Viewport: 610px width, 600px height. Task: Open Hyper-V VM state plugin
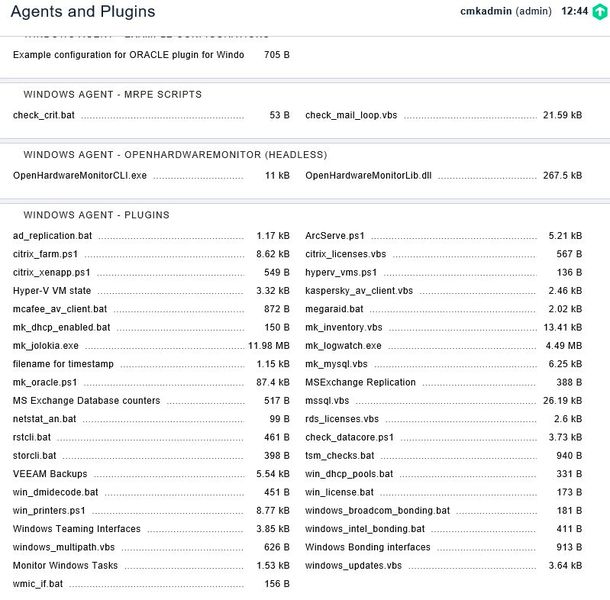click(52, 291)
